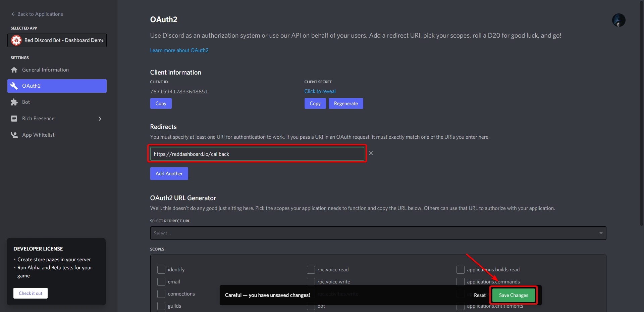Click the identify scope label
This screenshot has width=644, height=312.
tap(176, 270)
